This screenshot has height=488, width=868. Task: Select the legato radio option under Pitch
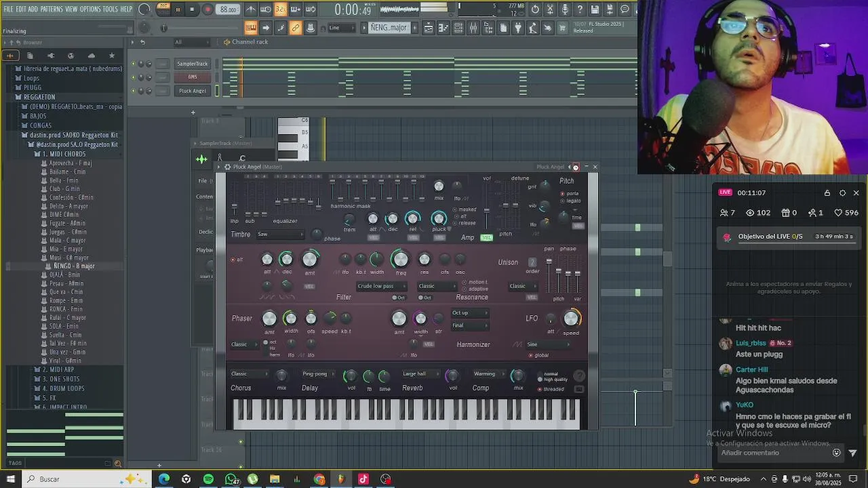(x=571, y=201)
